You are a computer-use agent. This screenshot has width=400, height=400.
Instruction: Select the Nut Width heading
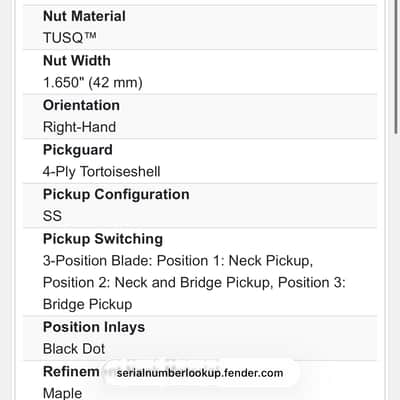point(77,61)
